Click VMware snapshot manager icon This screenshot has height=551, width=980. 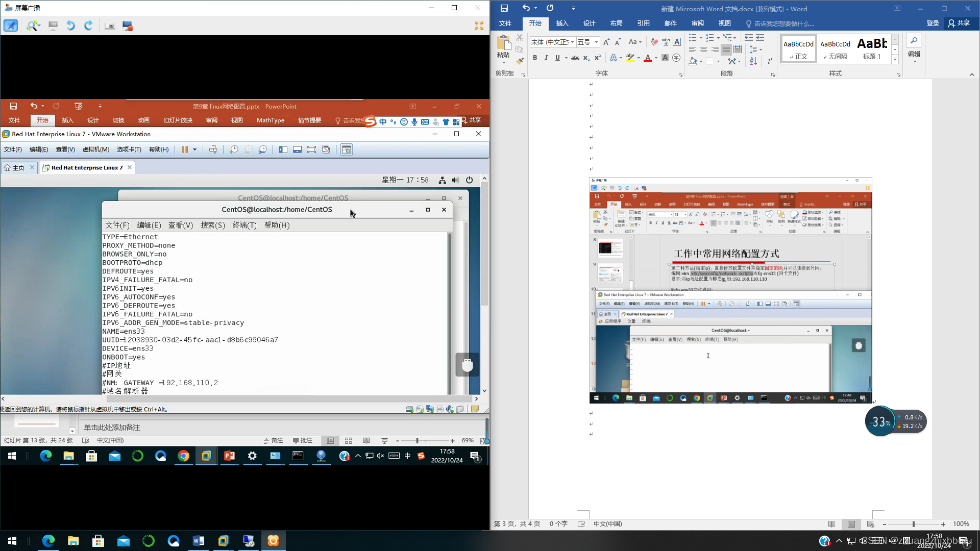click(x=262, y=149)
